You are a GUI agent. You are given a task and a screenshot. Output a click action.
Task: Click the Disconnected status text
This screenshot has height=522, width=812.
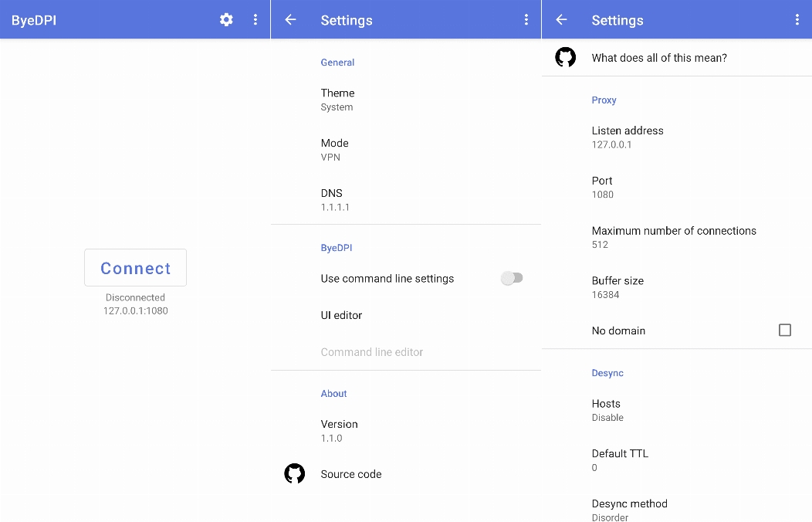(x=135, y=297)
